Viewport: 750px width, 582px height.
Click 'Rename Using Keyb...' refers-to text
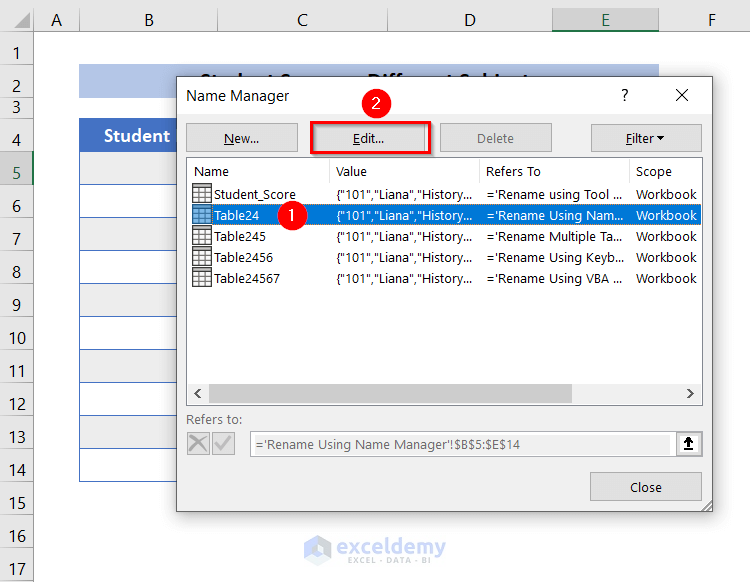555,257
